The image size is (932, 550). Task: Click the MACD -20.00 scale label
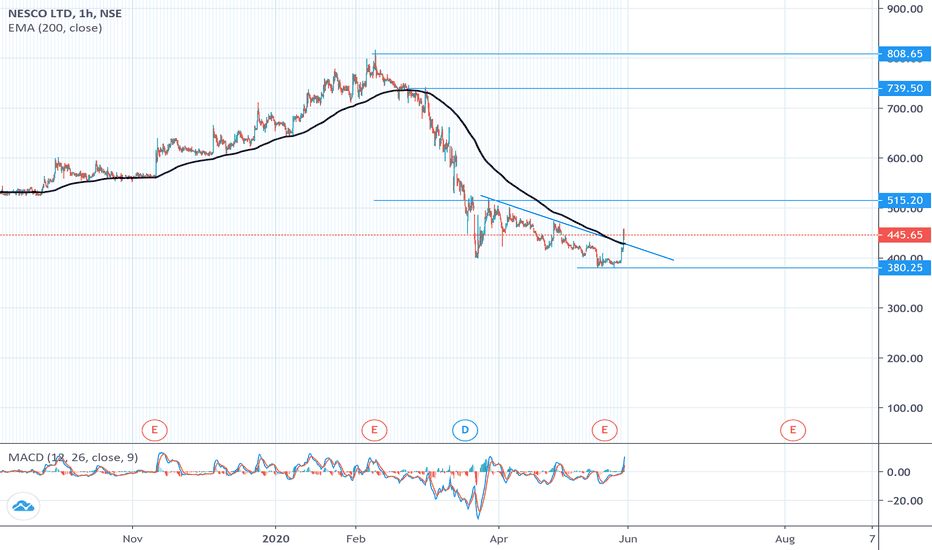[x=904, y=501]
